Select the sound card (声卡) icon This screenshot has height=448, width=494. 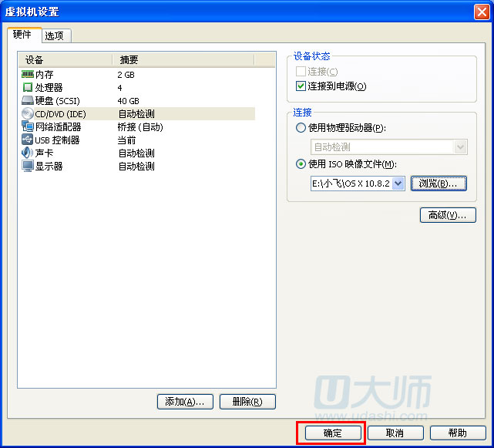(x=28, y=153)
